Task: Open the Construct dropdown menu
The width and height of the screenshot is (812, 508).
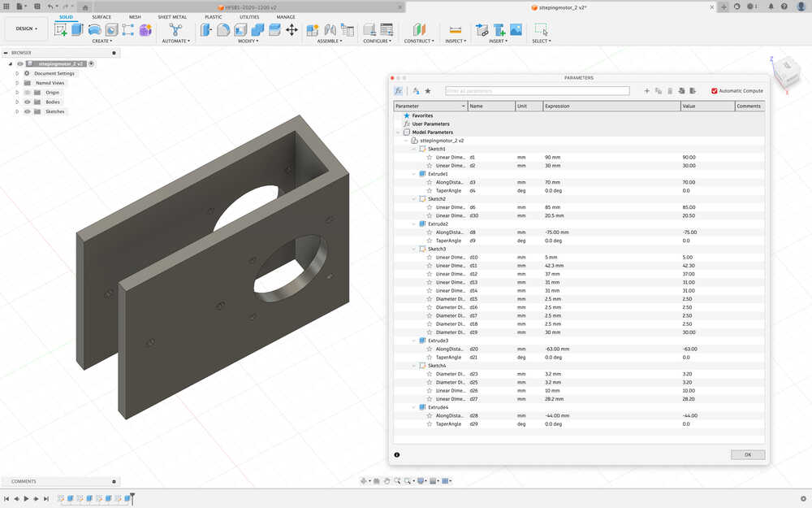Action: pyautogui.click(x=419, y=41)
